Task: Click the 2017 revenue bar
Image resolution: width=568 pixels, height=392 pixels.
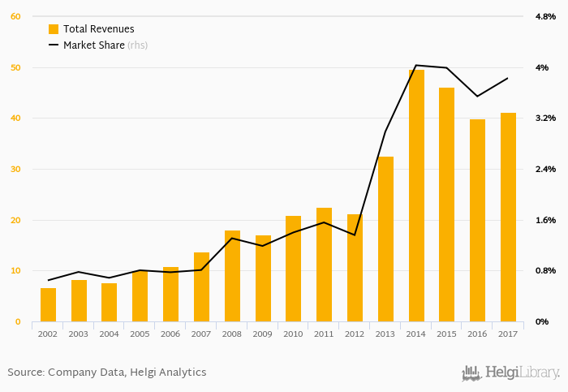Action: (x=508, y=218)
